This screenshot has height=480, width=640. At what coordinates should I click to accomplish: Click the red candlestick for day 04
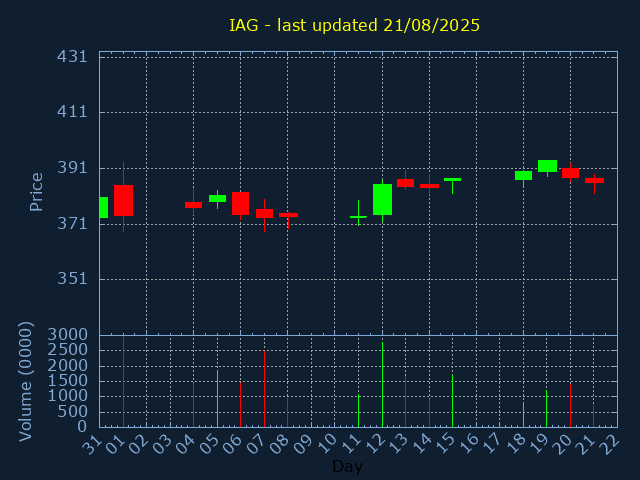193,205
